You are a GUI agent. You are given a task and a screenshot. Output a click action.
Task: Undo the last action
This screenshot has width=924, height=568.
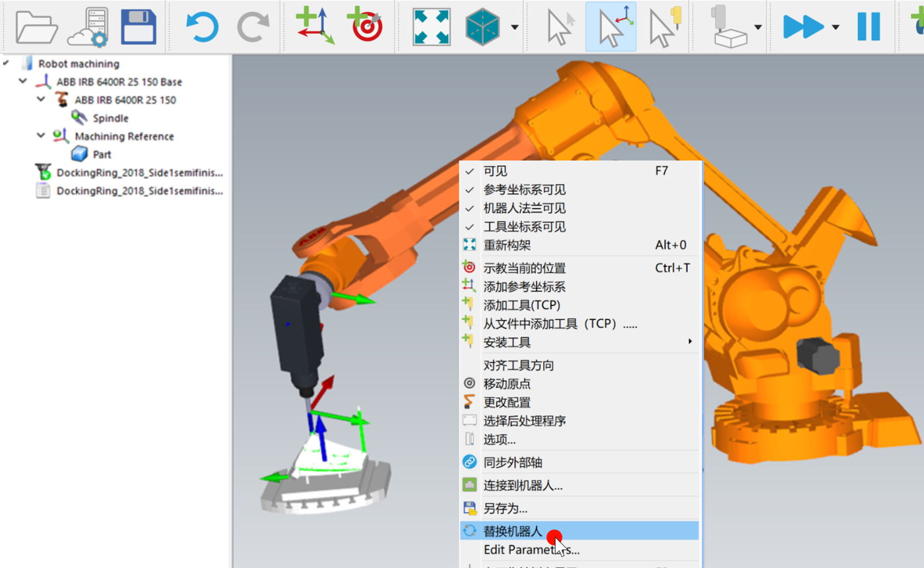point(201,26)
